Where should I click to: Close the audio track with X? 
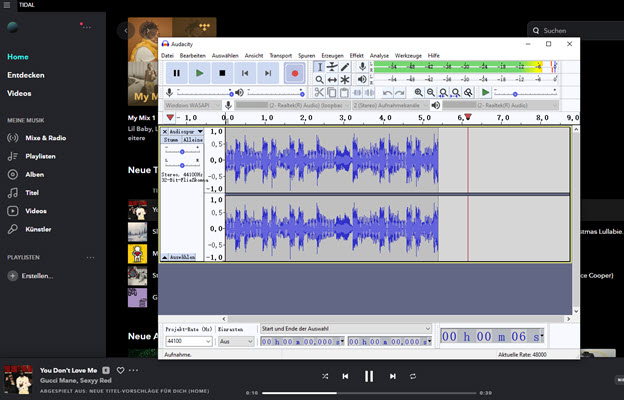165,131
